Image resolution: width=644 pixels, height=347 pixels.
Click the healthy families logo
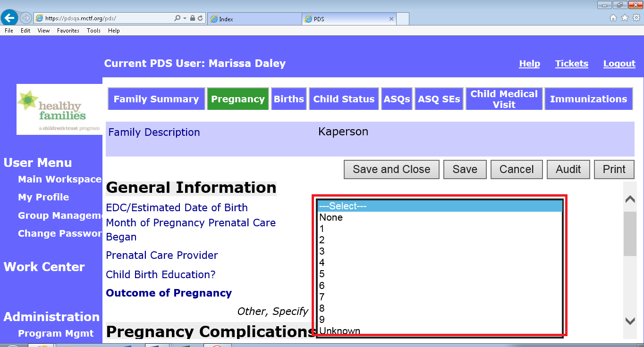(59, 109)
